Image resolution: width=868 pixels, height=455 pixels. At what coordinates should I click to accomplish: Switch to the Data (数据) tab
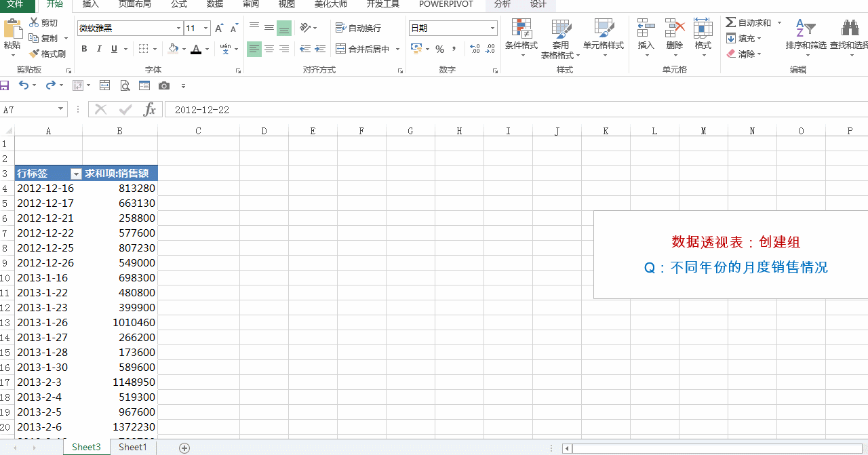click(x=215, y=4)
